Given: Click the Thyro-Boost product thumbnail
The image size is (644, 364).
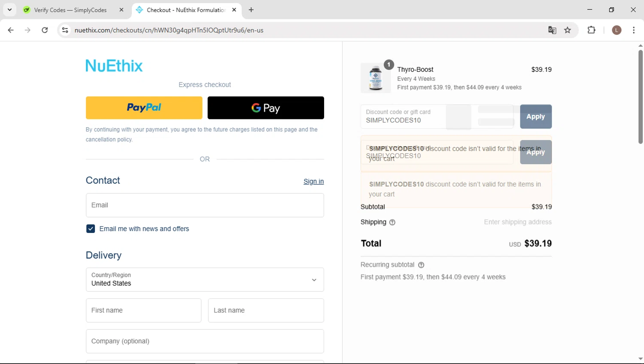Looking at the screenshot, I should pos(376,78).
